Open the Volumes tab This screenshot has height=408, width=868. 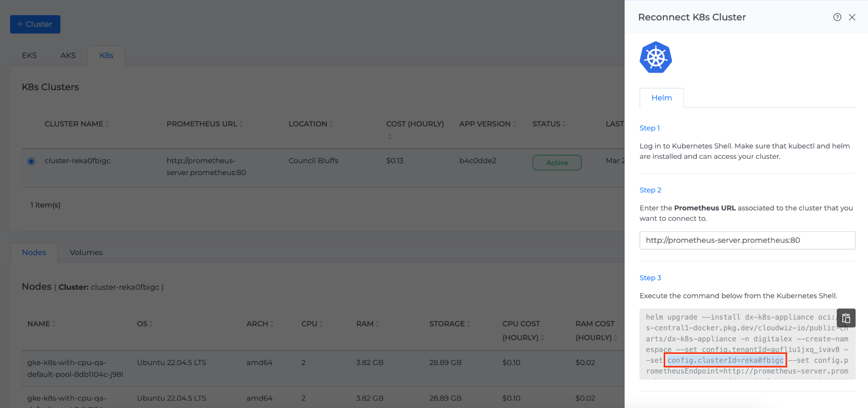(86, 252)
